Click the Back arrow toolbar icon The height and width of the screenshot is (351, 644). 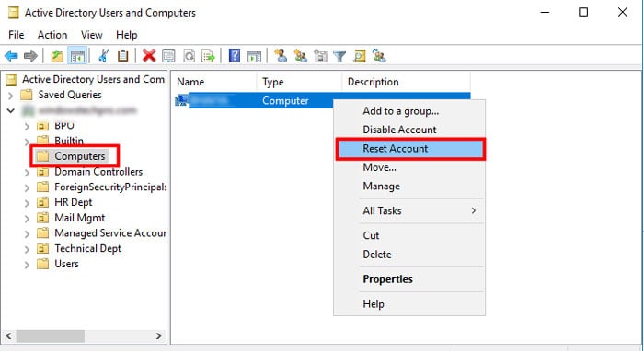pos(11,56)
